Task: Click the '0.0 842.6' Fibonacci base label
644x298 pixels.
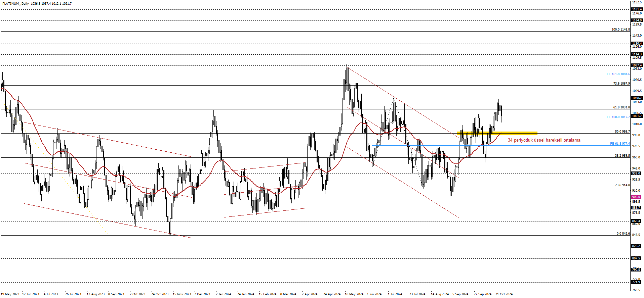Action: tap(623, 234)
